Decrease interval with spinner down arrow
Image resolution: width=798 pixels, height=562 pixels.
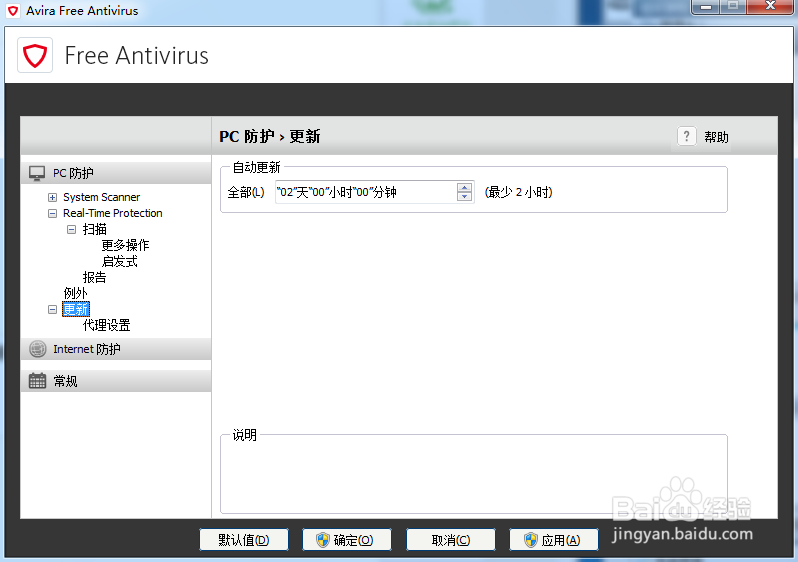[464, 196]
